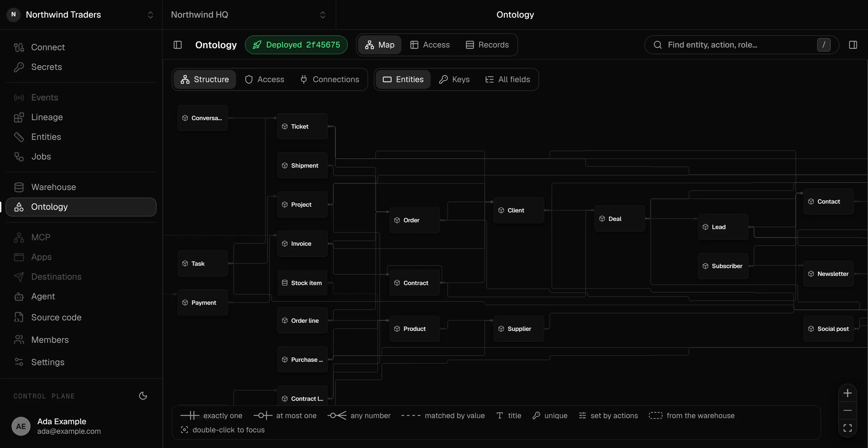Collapse the left sidebar panel icon

(x=178, y=45)
